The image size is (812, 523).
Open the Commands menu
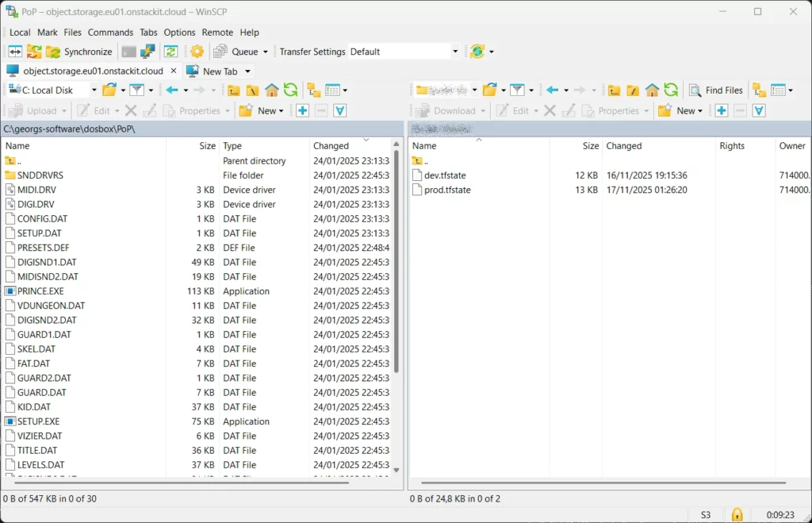tap(110, 33)
